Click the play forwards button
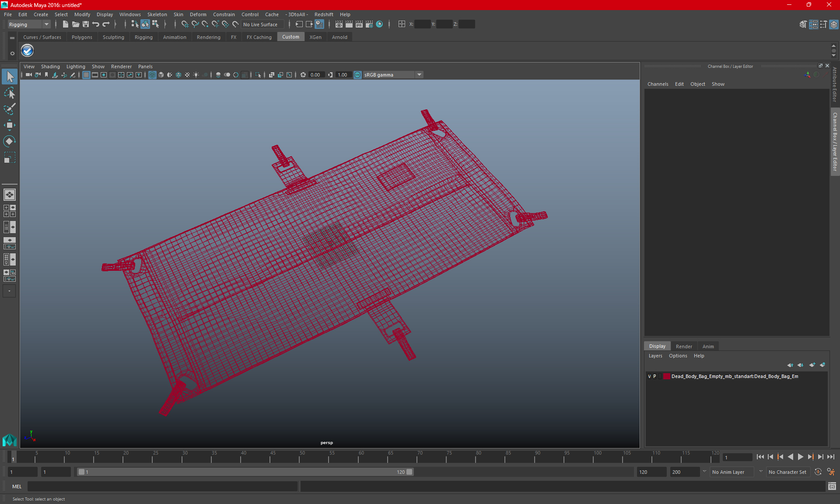Image resolution: width=840 pixels, height=504 pixels. [x=800, y=457]
